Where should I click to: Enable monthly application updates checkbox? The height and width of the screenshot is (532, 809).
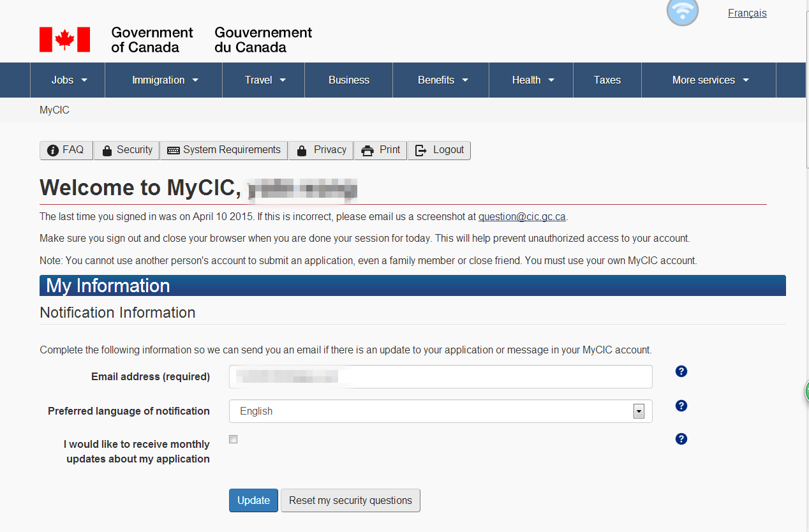[x=234, y=440]
